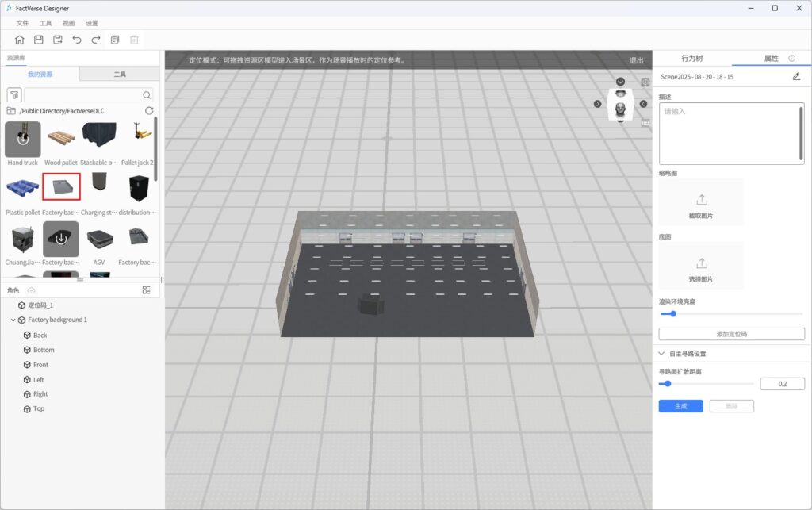This screenshot has width=812, height=510.
Task: Click the blue 生成 button
Action: pos(681,406)
